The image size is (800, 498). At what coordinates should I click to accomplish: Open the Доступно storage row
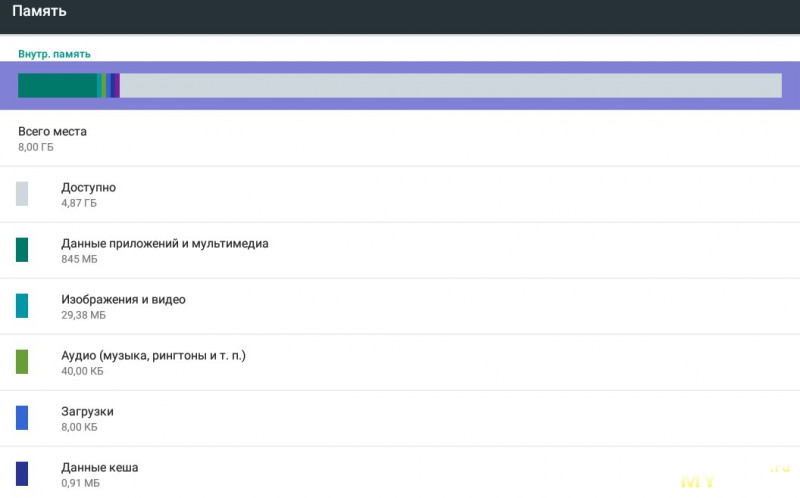400,194
